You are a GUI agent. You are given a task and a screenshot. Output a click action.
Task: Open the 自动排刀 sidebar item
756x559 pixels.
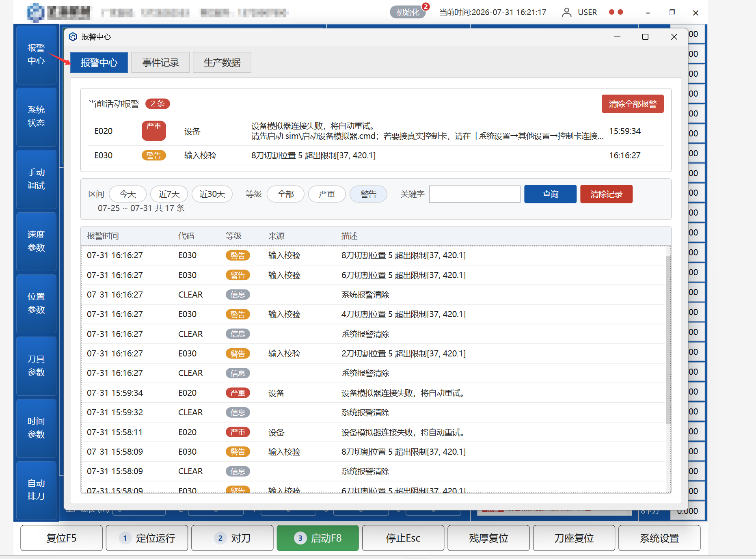click(36, 490)
